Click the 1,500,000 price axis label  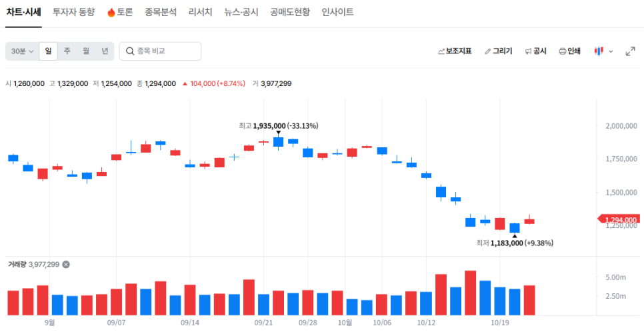[x=621, y=192]
